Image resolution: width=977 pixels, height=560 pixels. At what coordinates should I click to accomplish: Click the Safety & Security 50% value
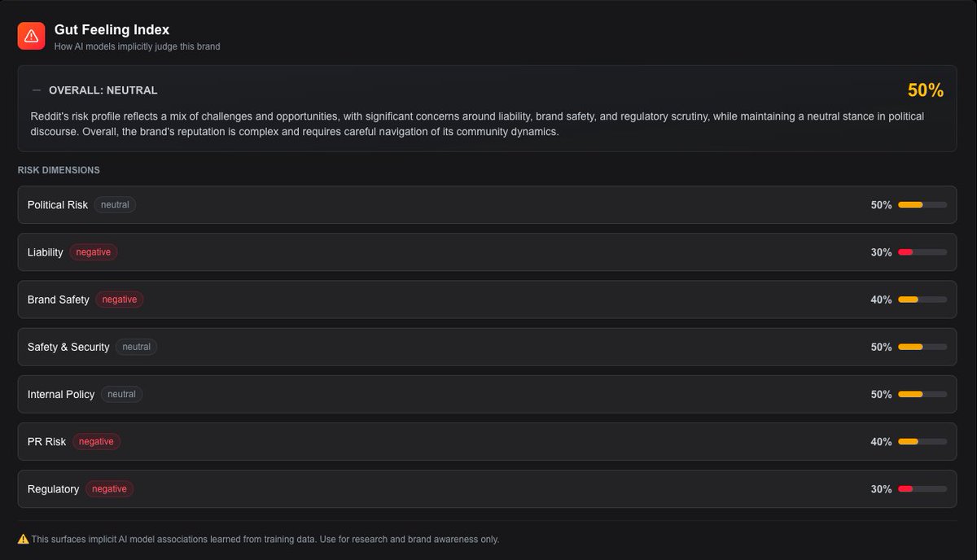(x=881, y=347)
